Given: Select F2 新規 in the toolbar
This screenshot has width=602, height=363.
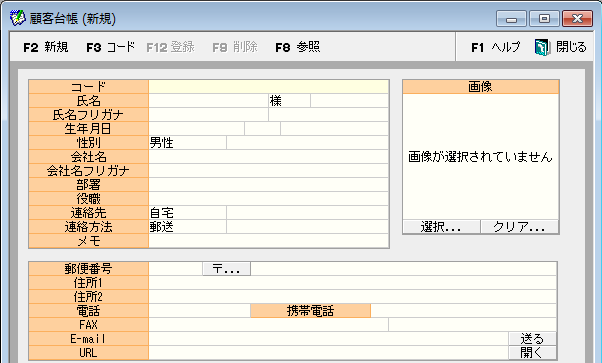Looking at the screenshot, I should pyautogui.click(x=46, y=47).
